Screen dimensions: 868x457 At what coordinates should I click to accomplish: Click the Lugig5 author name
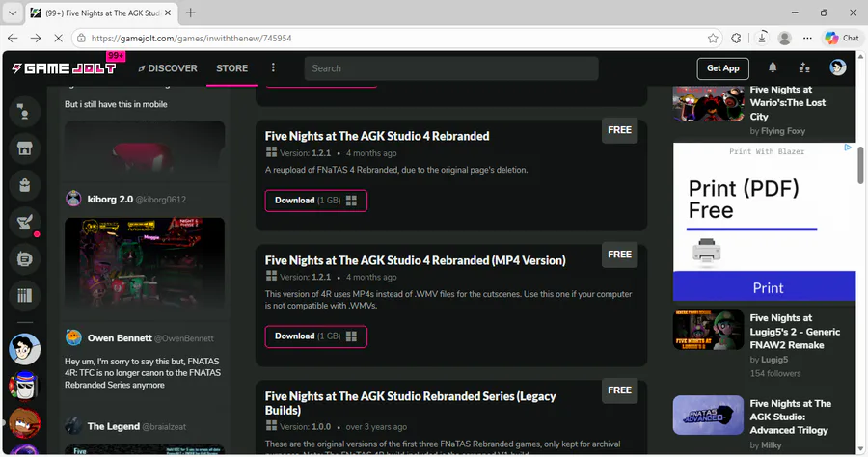[774, 360]
